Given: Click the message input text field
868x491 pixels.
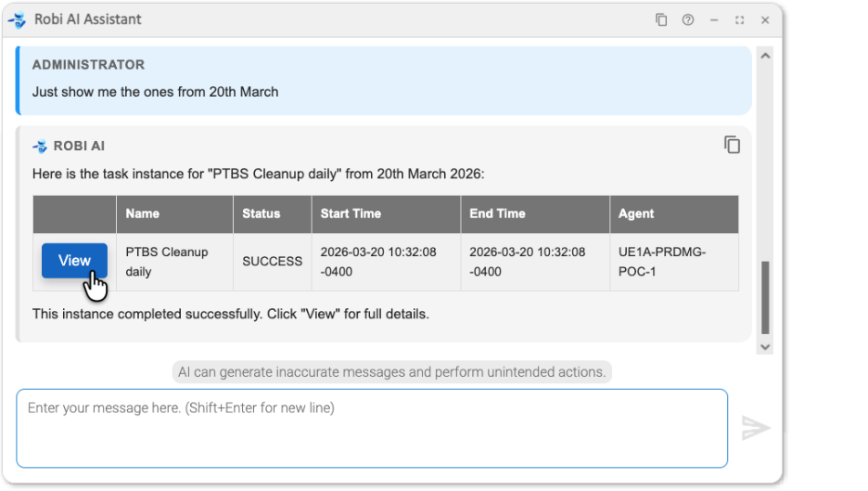Looking at the screenshot, I should tap(371, 428).
